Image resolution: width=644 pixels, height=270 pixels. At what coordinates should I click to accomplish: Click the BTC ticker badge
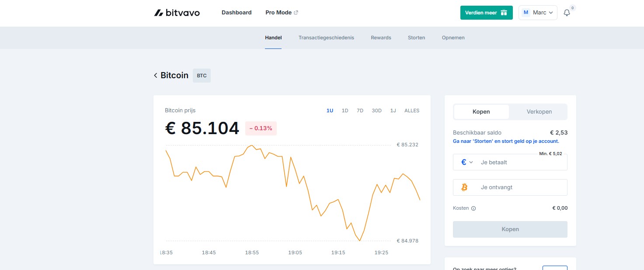202,76
